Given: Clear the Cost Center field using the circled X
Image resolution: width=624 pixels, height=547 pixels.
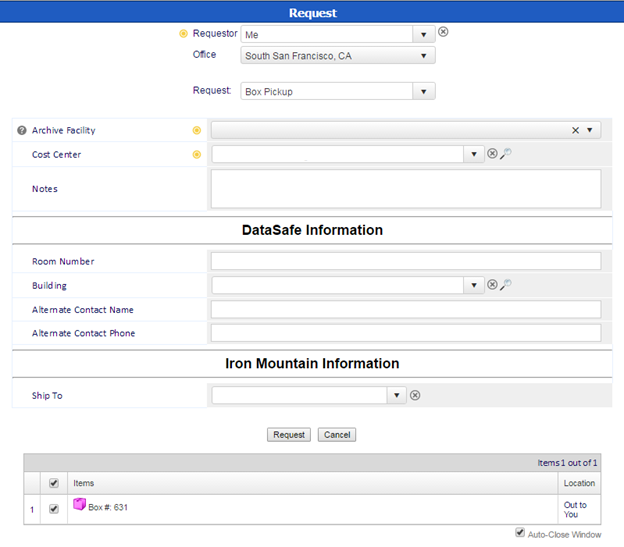Looking at the screenshot, I should tap(492, 154).
